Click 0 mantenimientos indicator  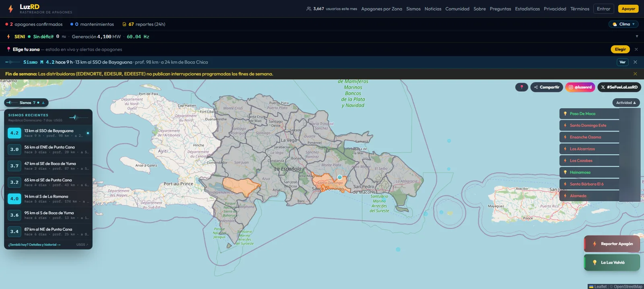click(92, 24)
